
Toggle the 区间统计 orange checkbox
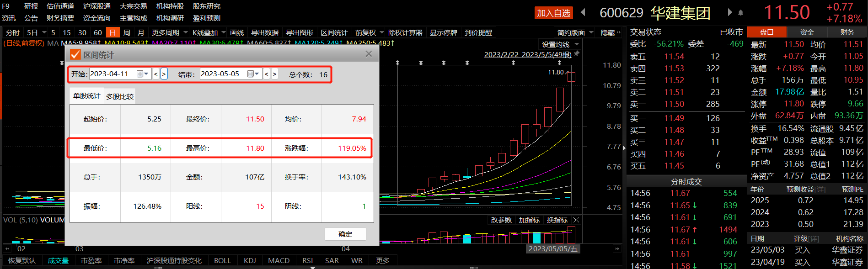tap(75, 55)
